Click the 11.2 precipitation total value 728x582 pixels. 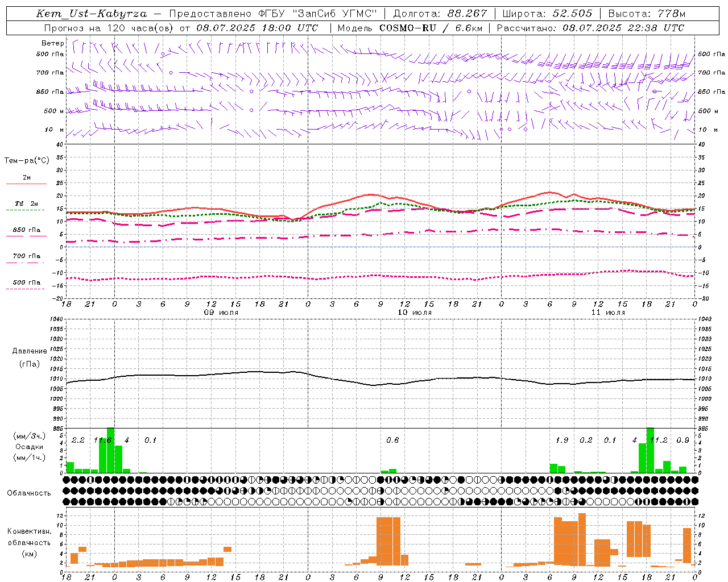tap(659, 440)
